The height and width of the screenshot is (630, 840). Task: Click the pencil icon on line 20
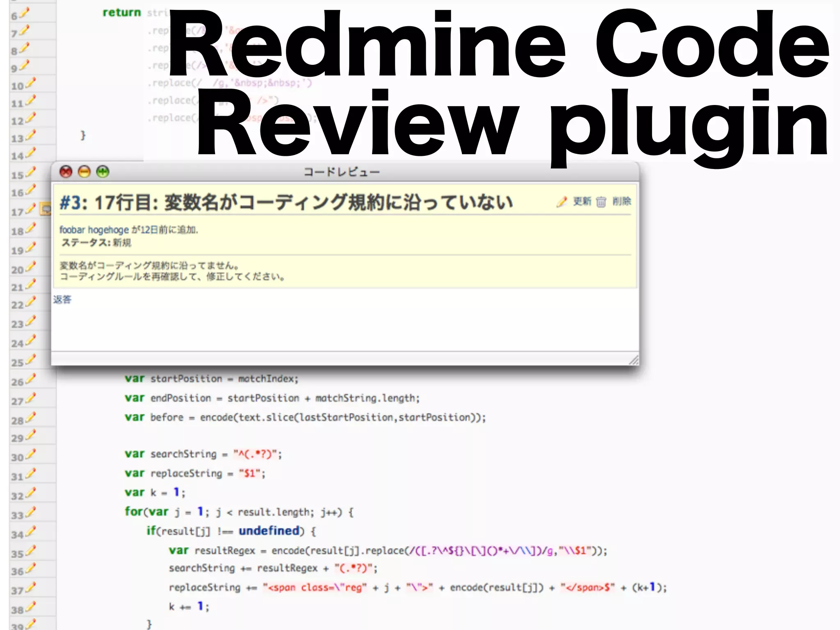[x=31, y=267]
